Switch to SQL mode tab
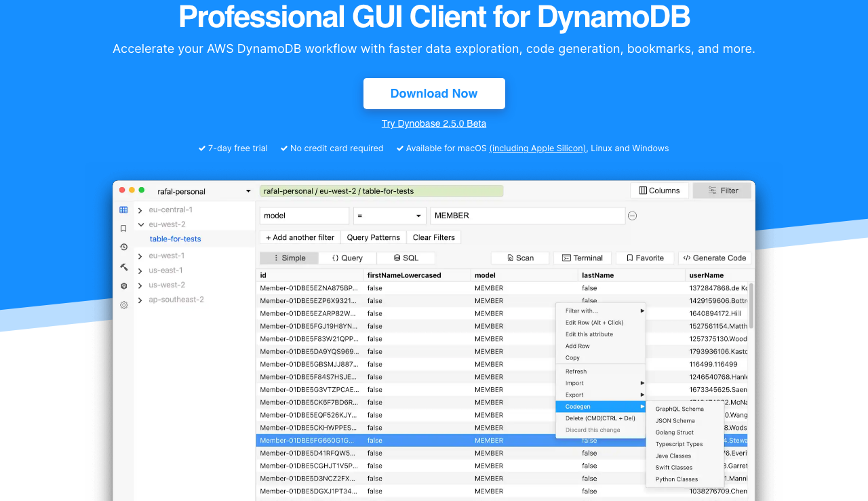The height and width of the screenshot is (501, 868). coord(406,258)
